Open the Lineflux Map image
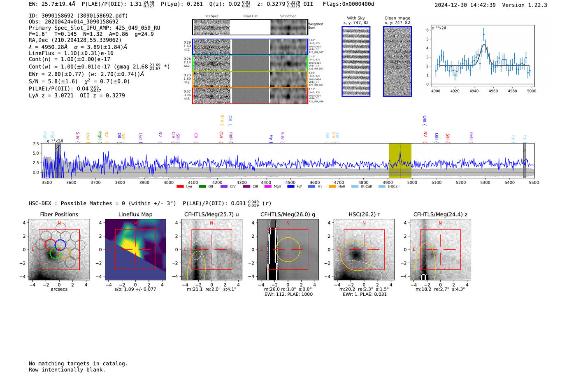576x392 pixels. coord(135,250)
